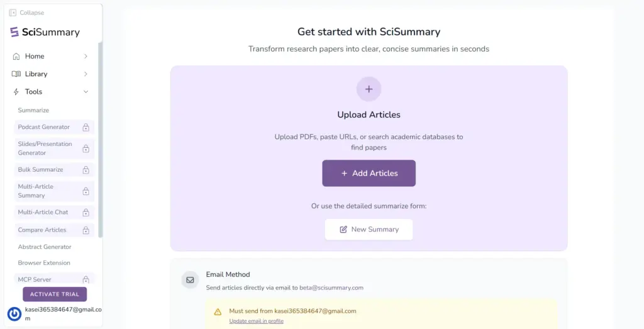The width and height of the screenshot is (644, 329).
Task: Click the Collapse sidebar icon
Action: [x=13, y=13]
